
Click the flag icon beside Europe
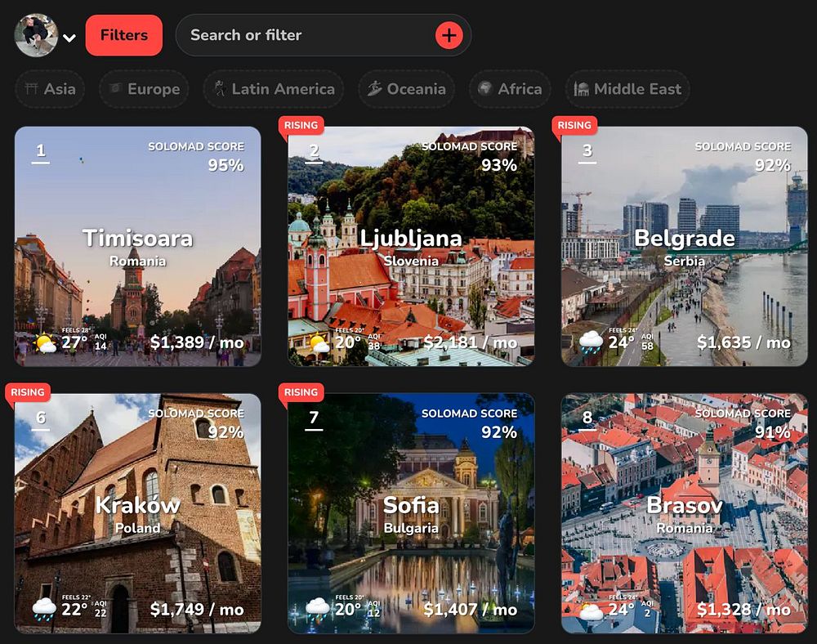coord(115,88)
